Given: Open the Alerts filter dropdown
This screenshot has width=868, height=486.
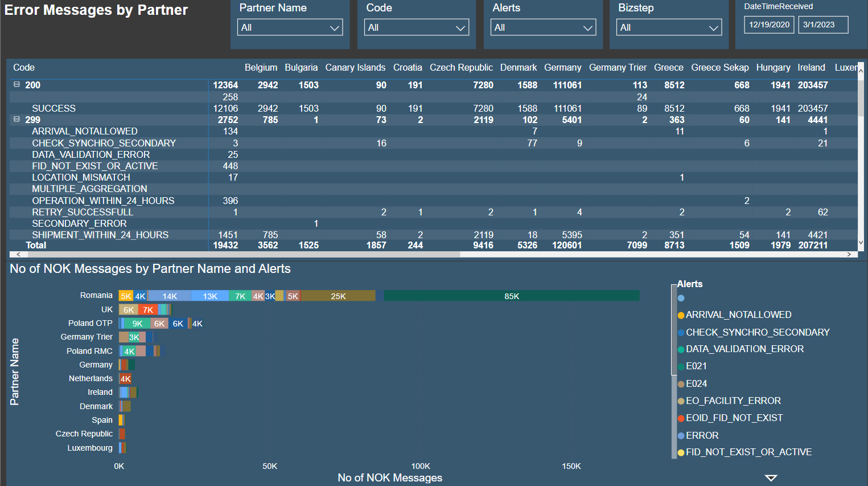Looking at the screenshot, I should coord(543,27).
